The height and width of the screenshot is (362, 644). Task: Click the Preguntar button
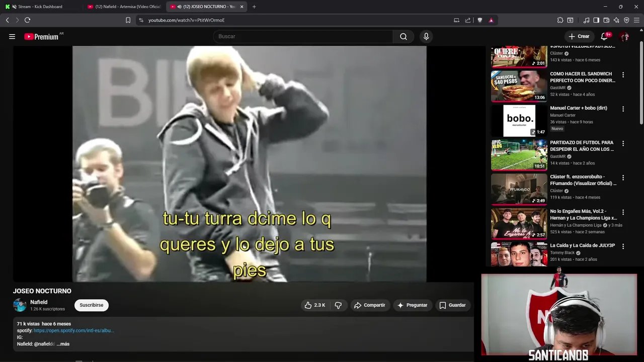(x=412, y=305)
